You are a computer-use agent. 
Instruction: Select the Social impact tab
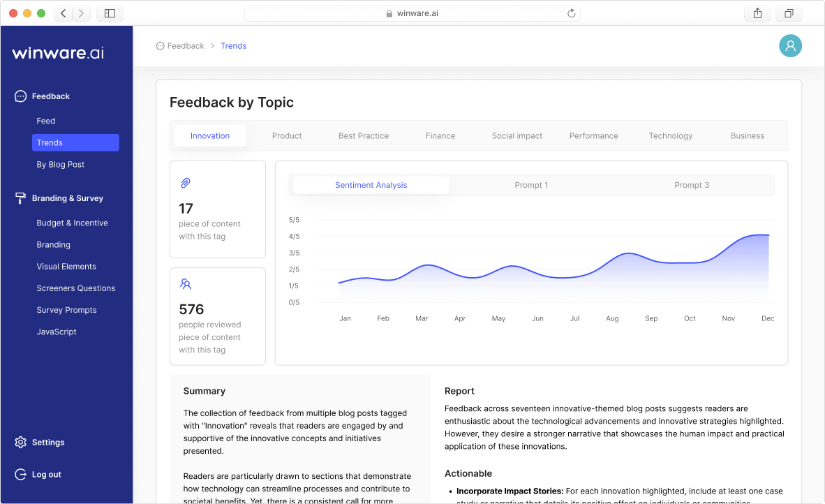516,135
